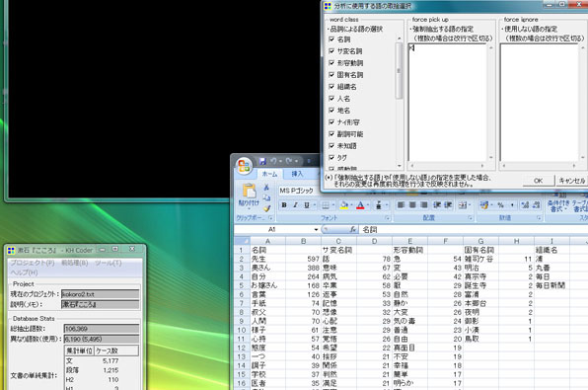
Task: Apply percent style to cells
Action: (x=500, y=205)
